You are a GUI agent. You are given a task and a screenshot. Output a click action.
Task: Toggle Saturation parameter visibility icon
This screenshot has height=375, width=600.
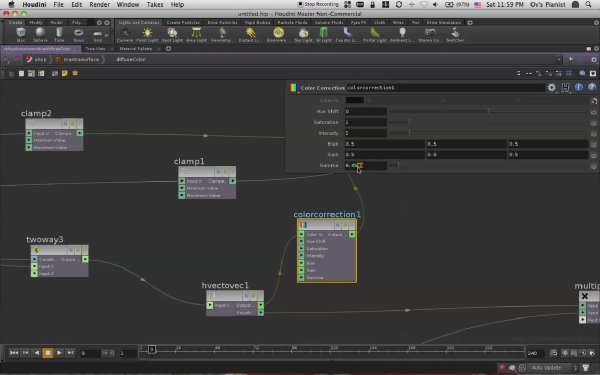pos(593,123)
